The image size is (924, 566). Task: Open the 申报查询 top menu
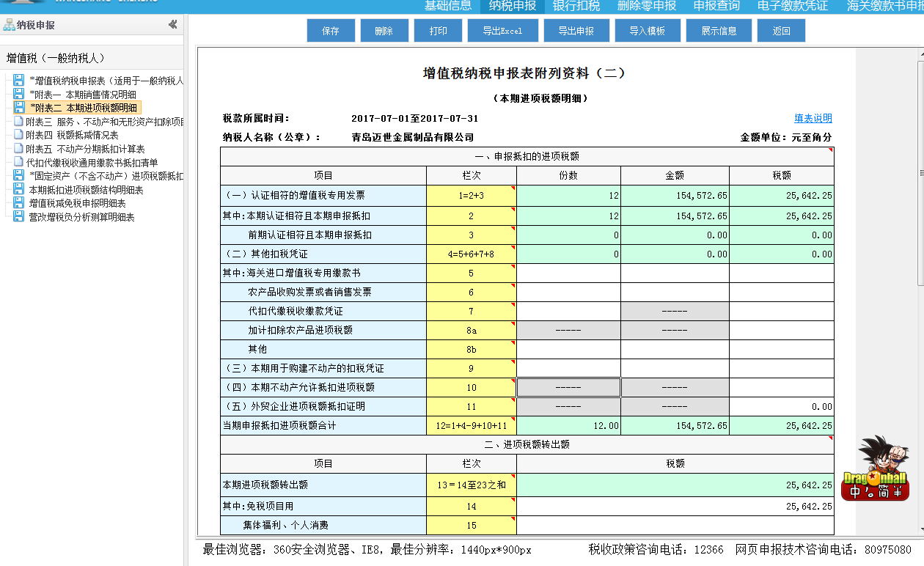tap(716, 7)
